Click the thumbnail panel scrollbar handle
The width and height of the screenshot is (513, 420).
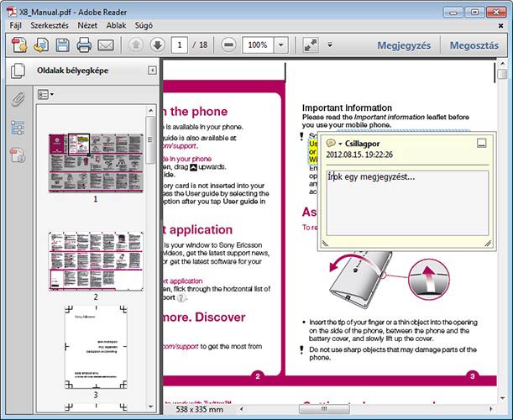[150, 140]
